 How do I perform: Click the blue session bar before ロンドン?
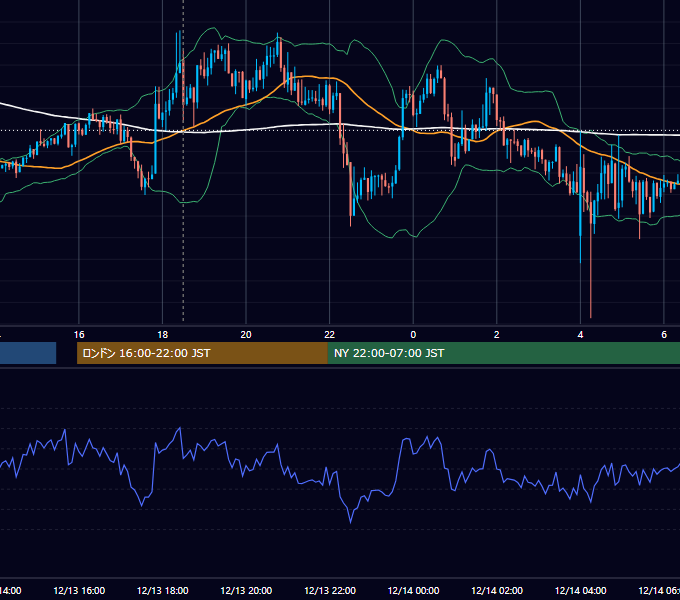pos(28,353)
